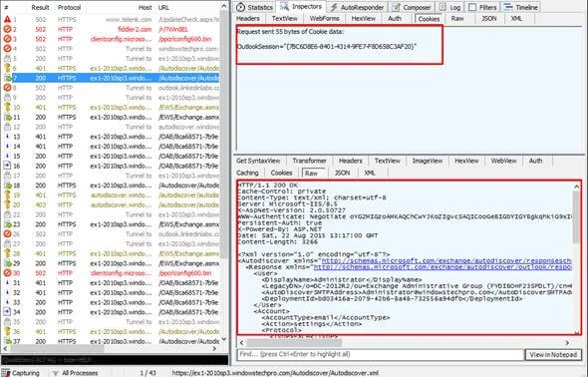Viewport: 588px width, 377px height.
Task: Click the key icon on session 36
Action: [7, 331]
